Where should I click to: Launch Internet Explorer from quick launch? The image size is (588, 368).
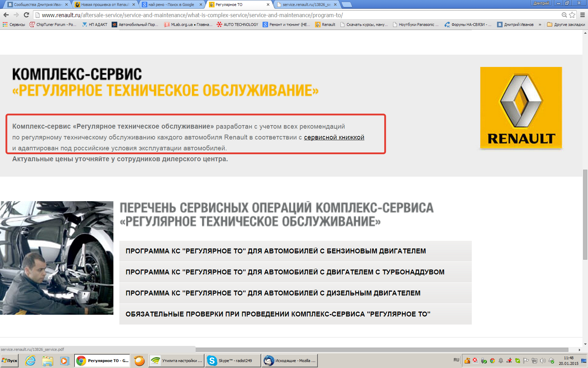tap(30, 360)
